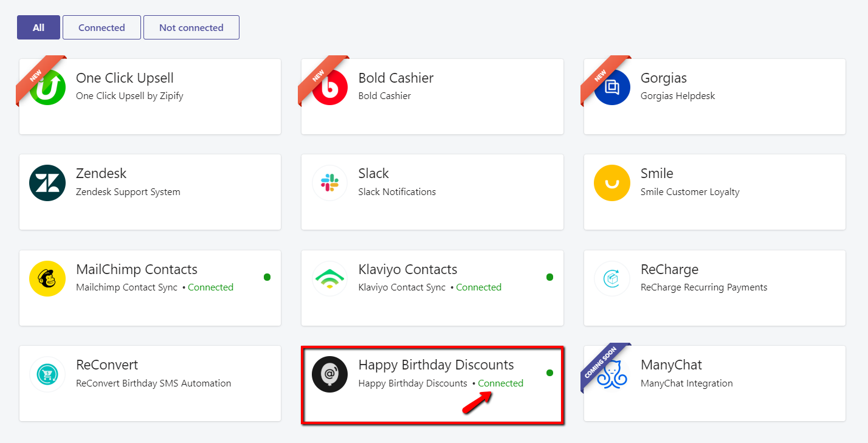Screen dimensions: 868x443
Task: Open the ManyChat title
Action: [672, 365]
